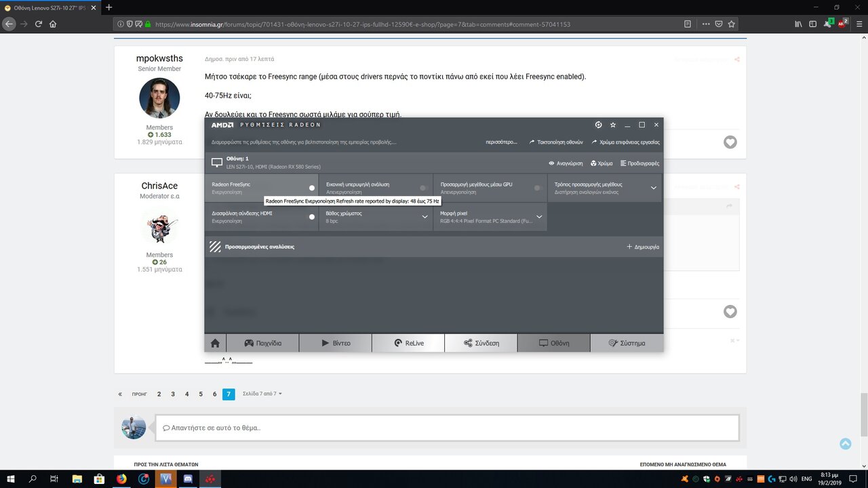This screenshot has height=488, width=868.
Task: Open mpokwsths username profile link
Action: (159, 59)
